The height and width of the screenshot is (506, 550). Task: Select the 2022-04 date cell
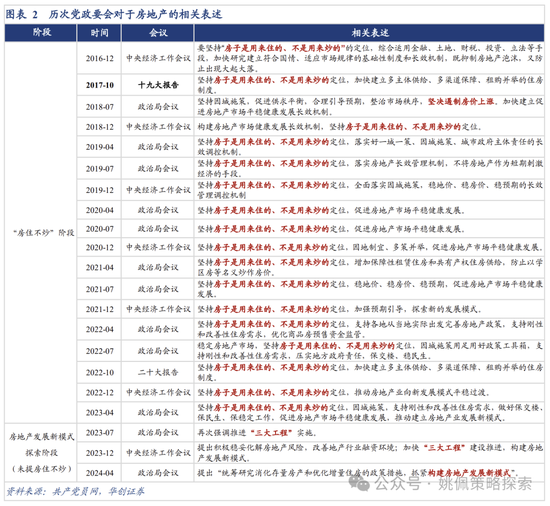click(x=100, y=329)
